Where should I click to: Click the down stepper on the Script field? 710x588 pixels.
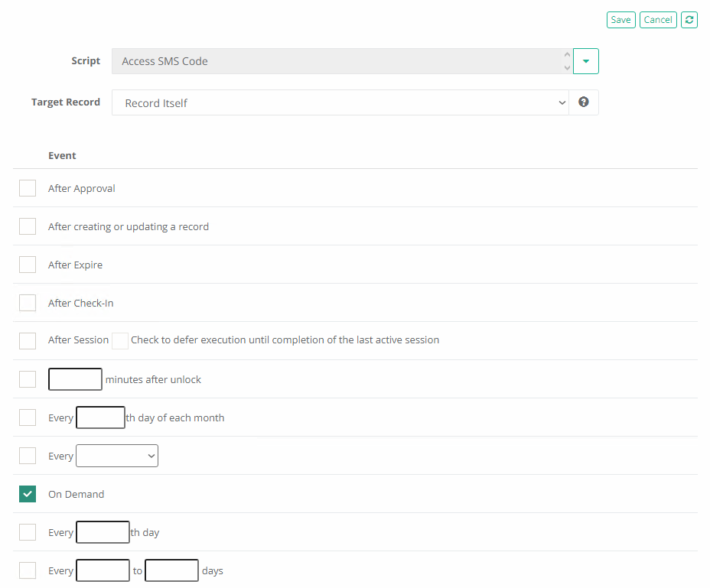pyautogui.click(x=566, y=67)
